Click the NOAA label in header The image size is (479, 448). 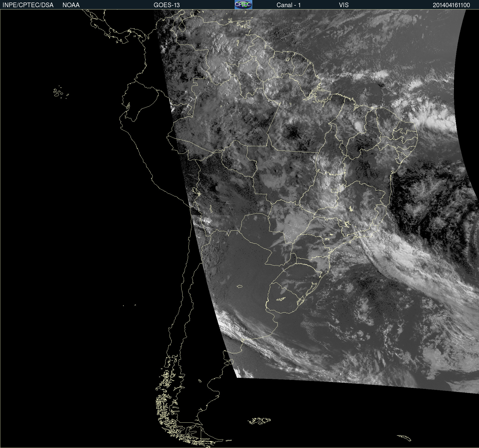tap(71, 5)
